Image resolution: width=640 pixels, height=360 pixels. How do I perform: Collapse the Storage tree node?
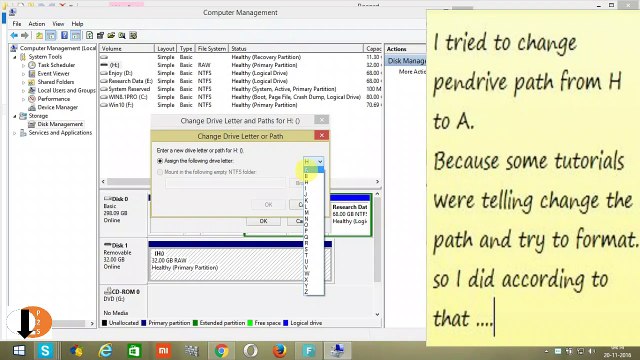(x=15, y=116)
